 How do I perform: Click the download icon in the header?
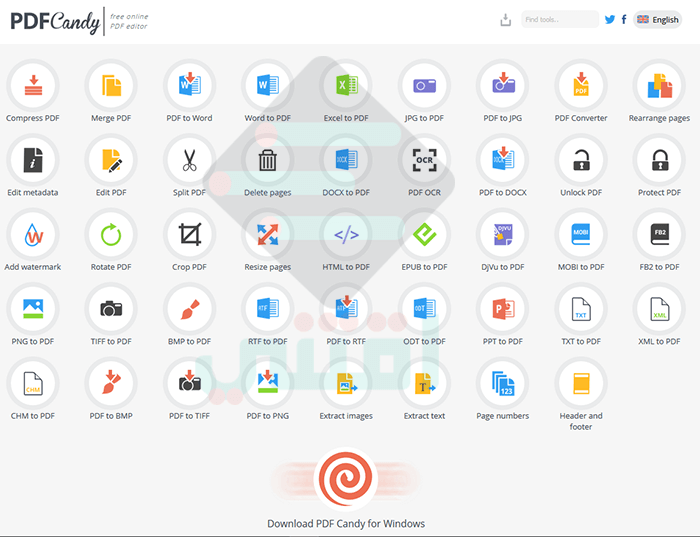click(505, 20)
